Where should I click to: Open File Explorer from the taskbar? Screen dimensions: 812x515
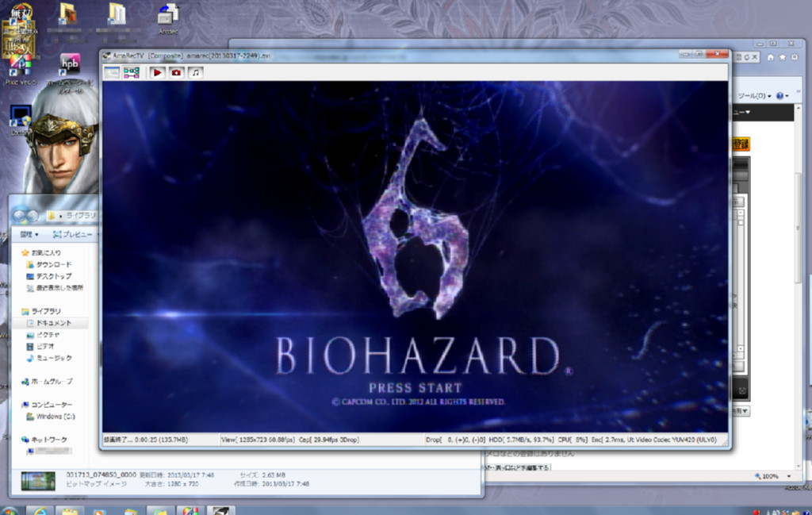click(x=70, y=510)
